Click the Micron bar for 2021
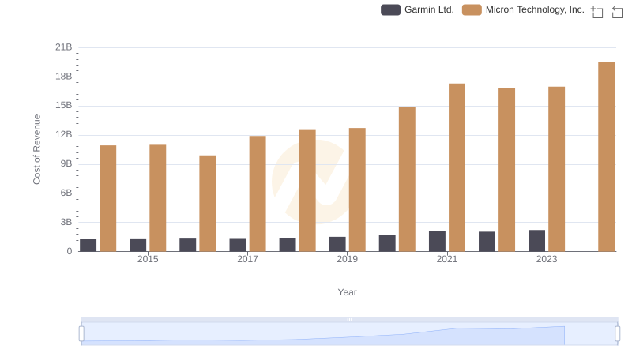Image resolution: width=632 pixels, height=364 pixels. [x=457, y=167]
